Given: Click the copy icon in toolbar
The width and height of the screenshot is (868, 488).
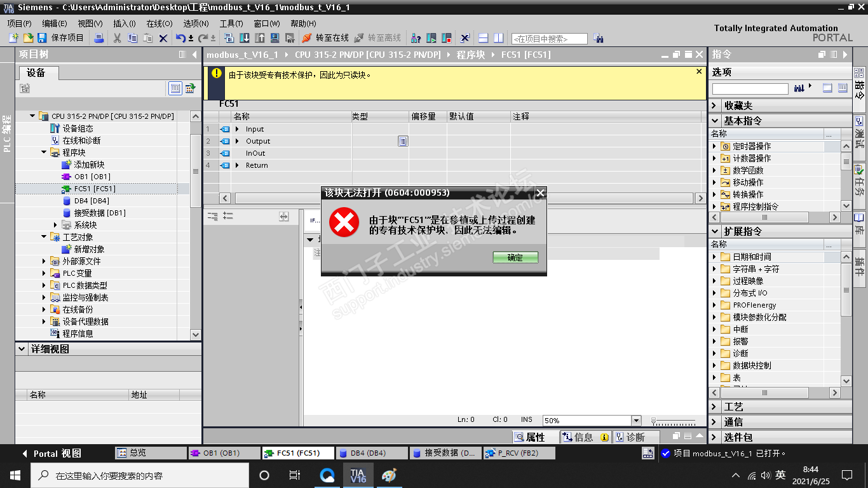Looking at the screenshot, I should coord(132,38).
